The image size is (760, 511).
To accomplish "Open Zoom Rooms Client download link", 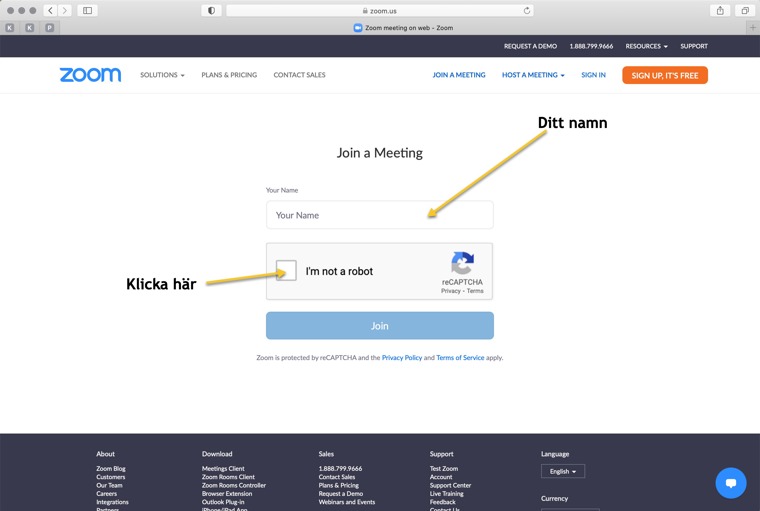I will pos(228,477).
